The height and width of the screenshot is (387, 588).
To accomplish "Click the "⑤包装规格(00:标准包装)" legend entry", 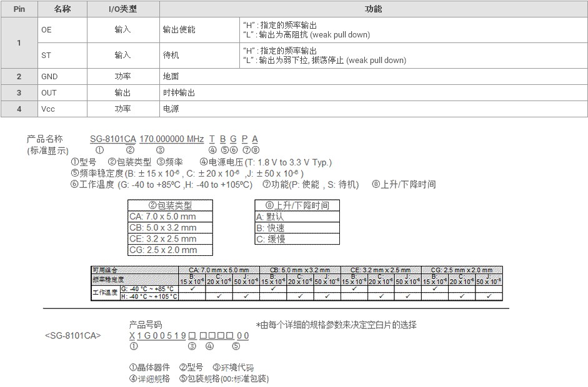I will tap(224, 378).
